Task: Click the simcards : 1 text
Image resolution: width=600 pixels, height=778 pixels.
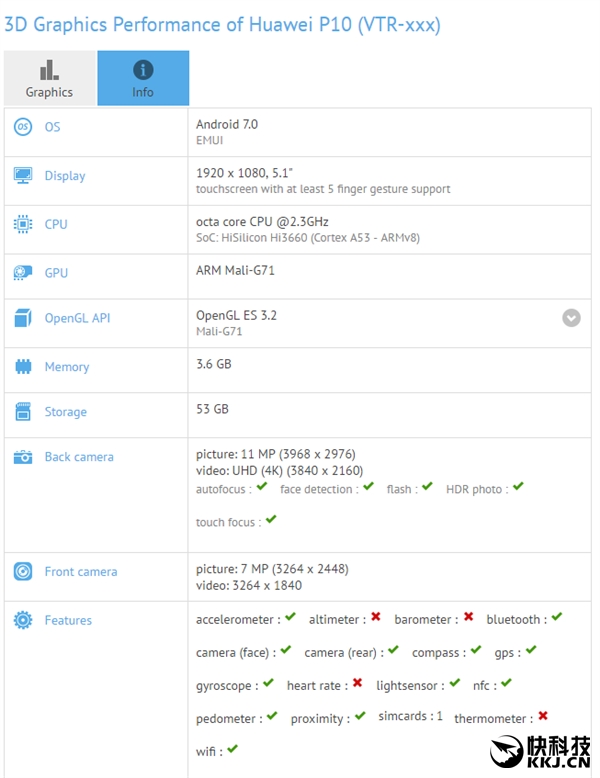Action: click(410, 716)
